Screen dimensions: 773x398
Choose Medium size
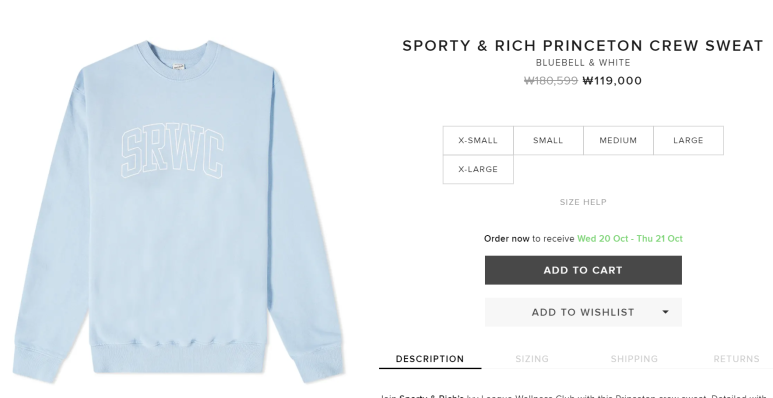click(618, 141)
